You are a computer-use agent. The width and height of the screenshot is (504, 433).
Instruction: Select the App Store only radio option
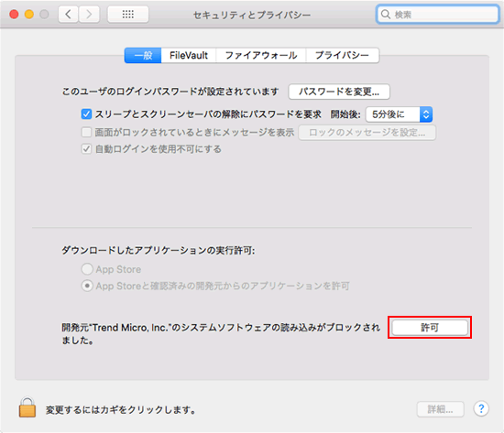pos(87,269)
